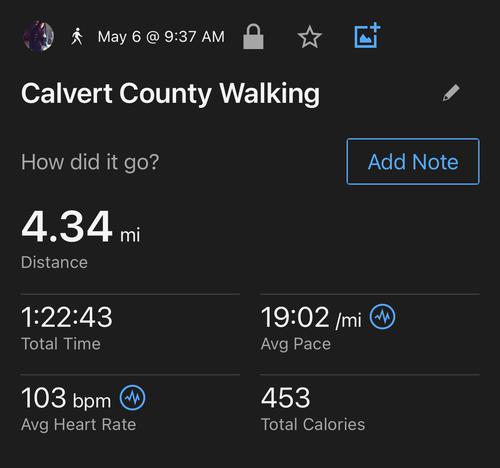Viewport: 500px width, 468px height.
Task: Click the Add Note button
Action: pyautogui.click(x=413, y=162)
